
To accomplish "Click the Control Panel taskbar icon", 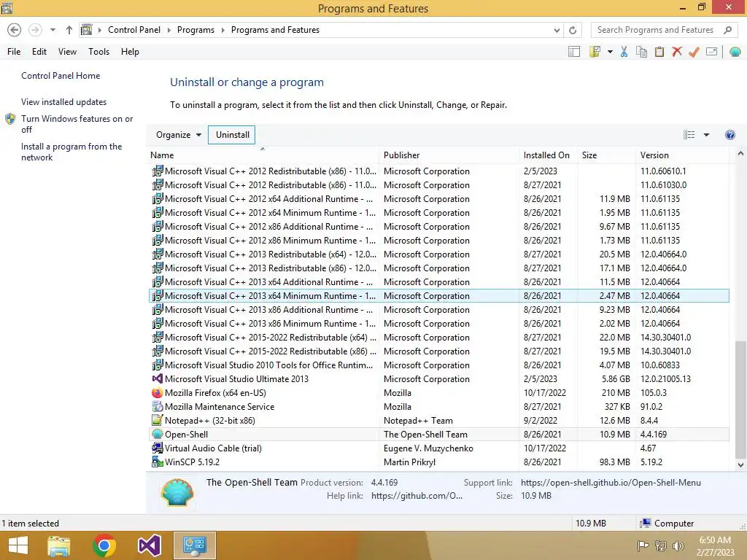I will (x=194, y=545).
